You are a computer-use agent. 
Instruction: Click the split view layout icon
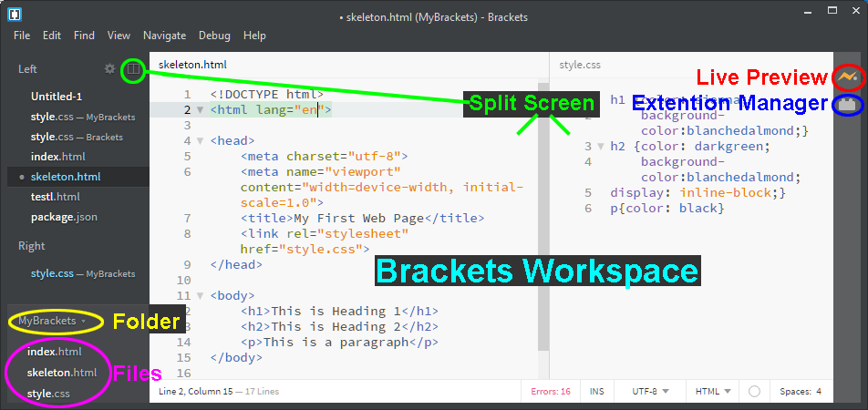tap(133, 69)
